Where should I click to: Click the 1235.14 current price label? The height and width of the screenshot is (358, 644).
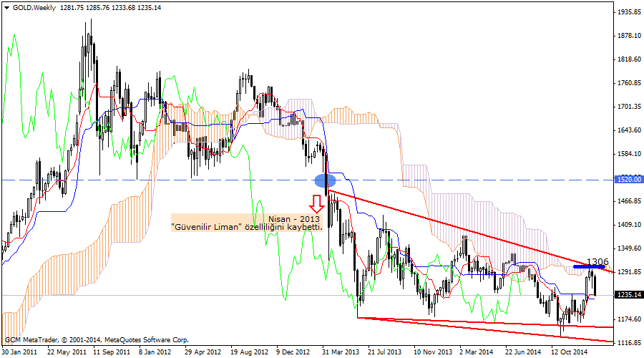628,295
